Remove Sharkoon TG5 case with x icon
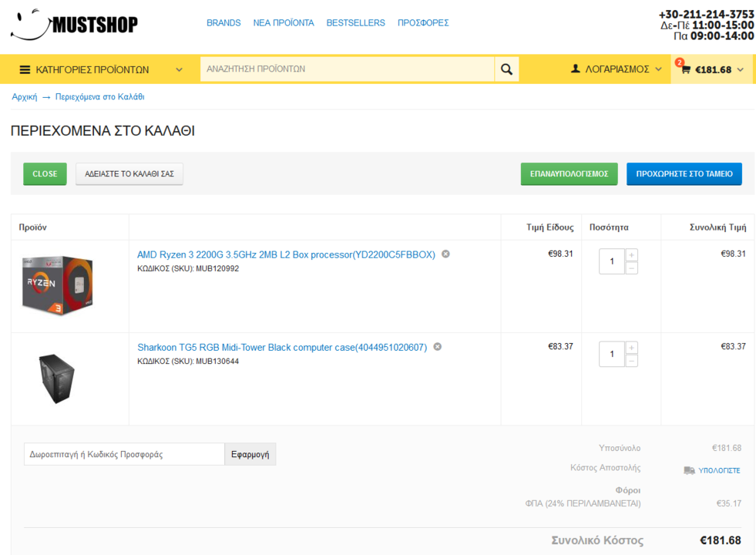The width and height of the screenshot is (756, 555). (x=437, y=347)
